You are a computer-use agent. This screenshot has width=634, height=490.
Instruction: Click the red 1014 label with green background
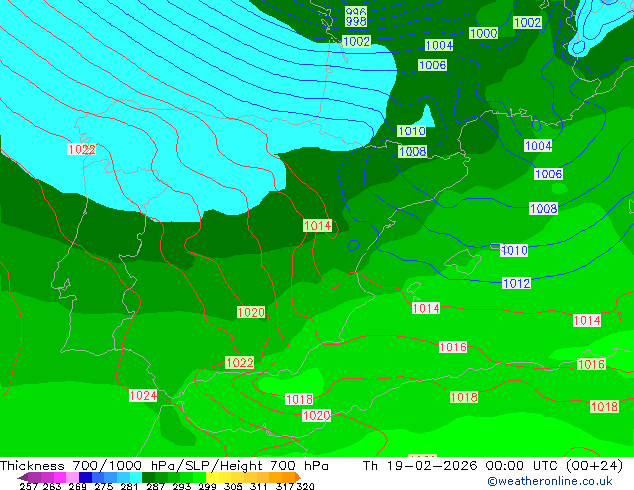point(317,226)
